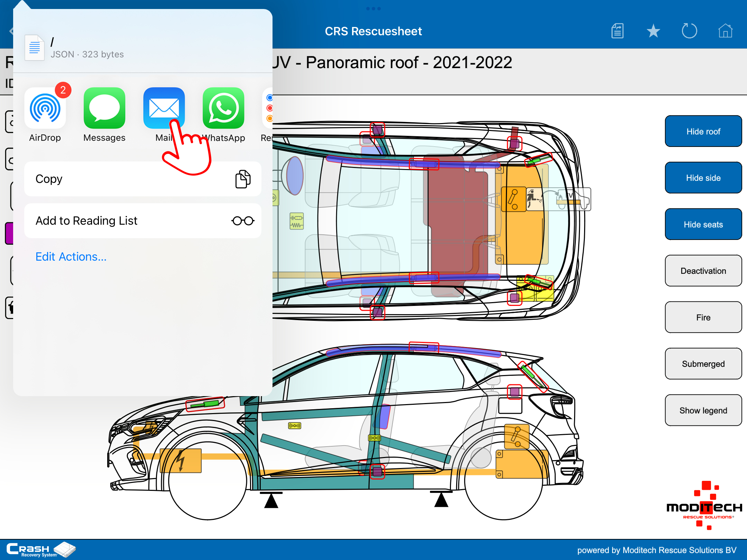Viewport: 747px width, 560px height.
Task: Tap the three-dot multitasking indicator
Action: 373,8
